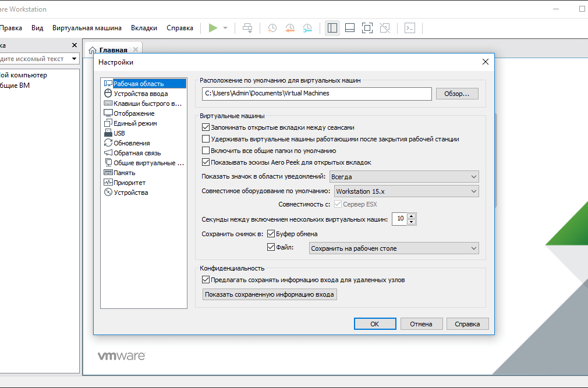The width and height of the screenshot is (588, 388).
Task: Switch to the Главная tab
Action: [x=114, y=50]
